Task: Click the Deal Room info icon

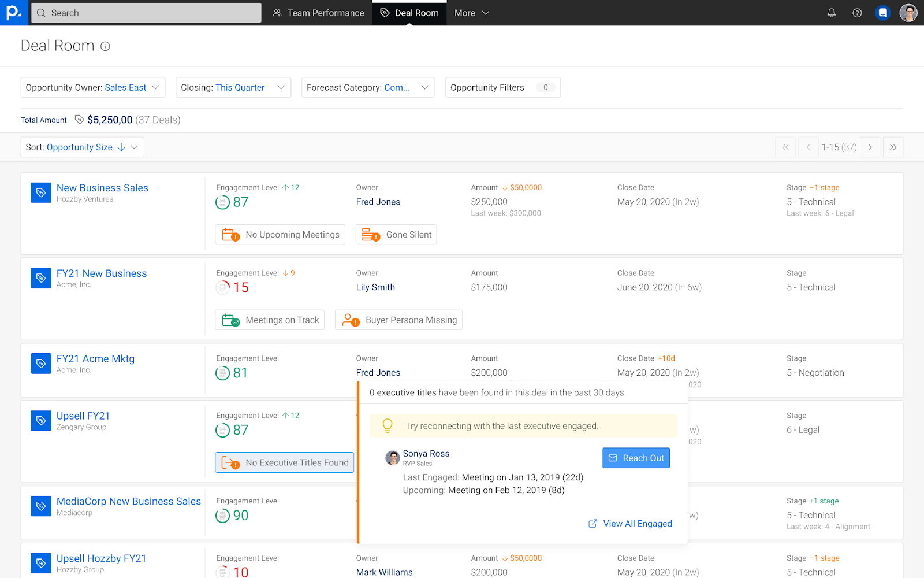Action: (105, 46)
